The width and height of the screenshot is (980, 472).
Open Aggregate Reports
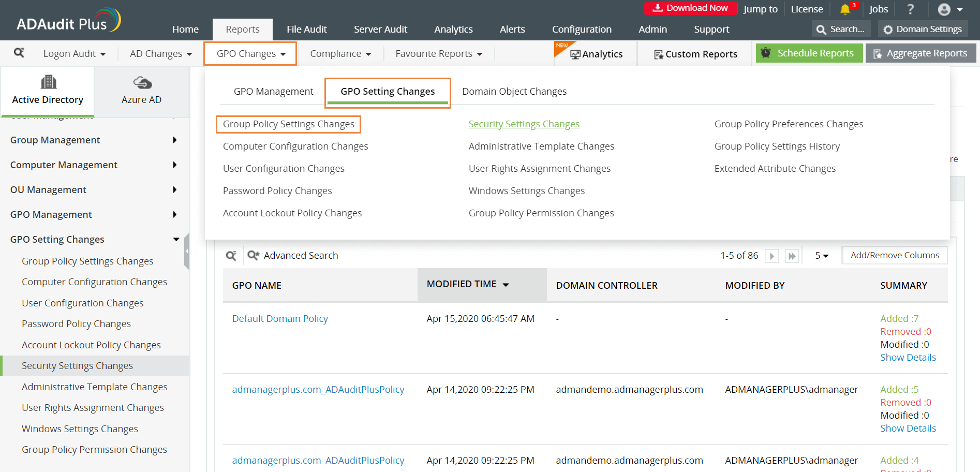[x=920, y=53]
